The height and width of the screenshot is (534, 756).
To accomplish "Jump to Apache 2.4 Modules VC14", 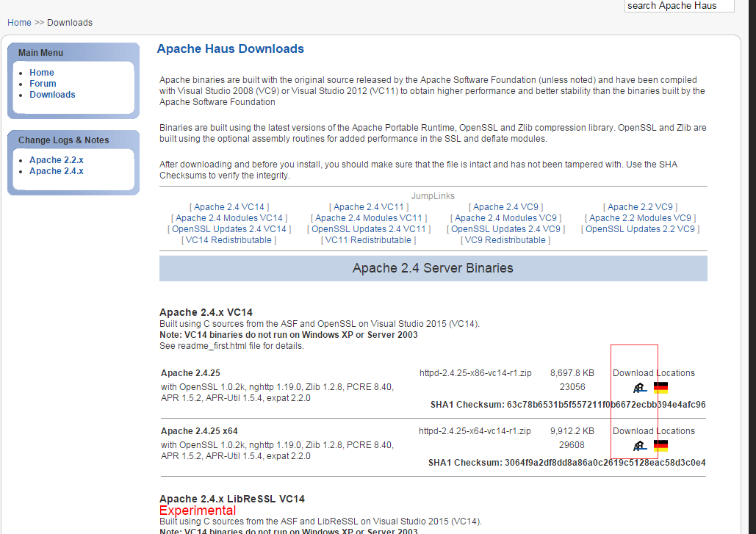I will [x=229, y=218].
